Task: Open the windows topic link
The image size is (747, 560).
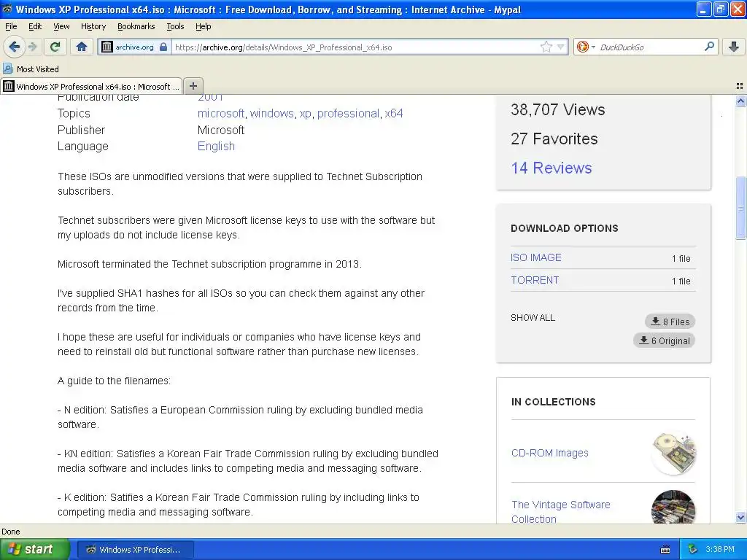Action: pyautogui.click(x=271, y=113)
